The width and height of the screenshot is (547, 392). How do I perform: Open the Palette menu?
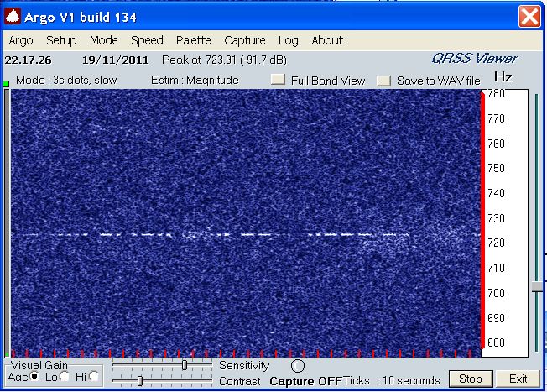click(194, 40)
